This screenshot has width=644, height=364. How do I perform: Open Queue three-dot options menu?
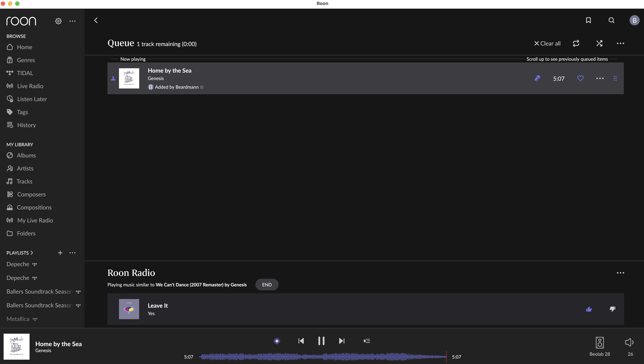click(x=620, y=43)
